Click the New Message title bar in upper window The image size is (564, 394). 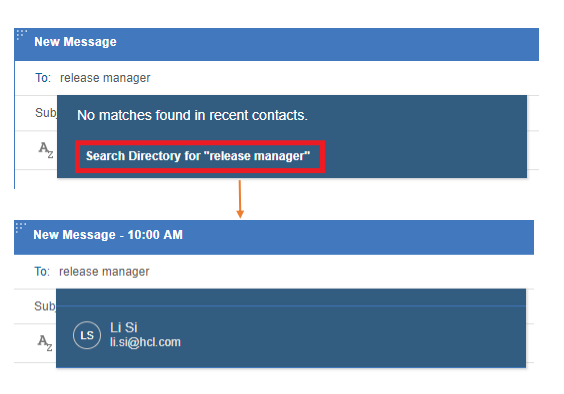(x=277, y=44)
